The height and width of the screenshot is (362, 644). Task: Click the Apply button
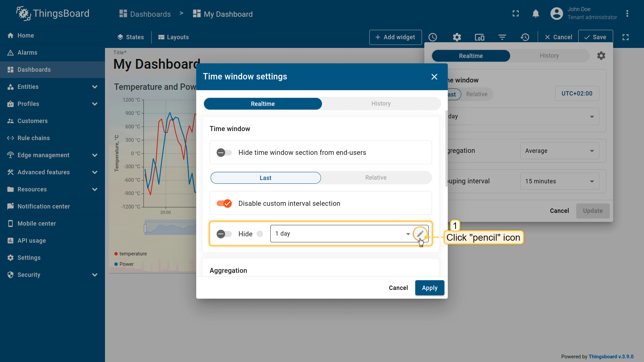coord(429,288)
